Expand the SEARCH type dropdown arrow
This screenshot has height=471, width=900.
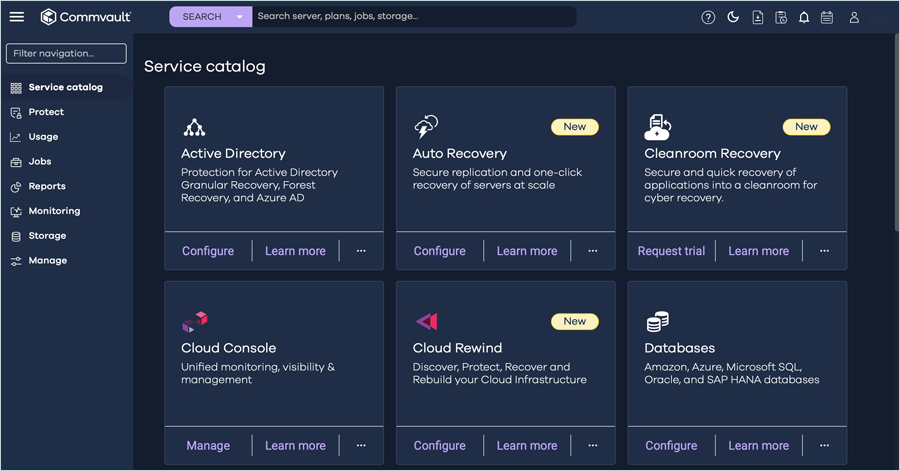click(x=239, y=17)
